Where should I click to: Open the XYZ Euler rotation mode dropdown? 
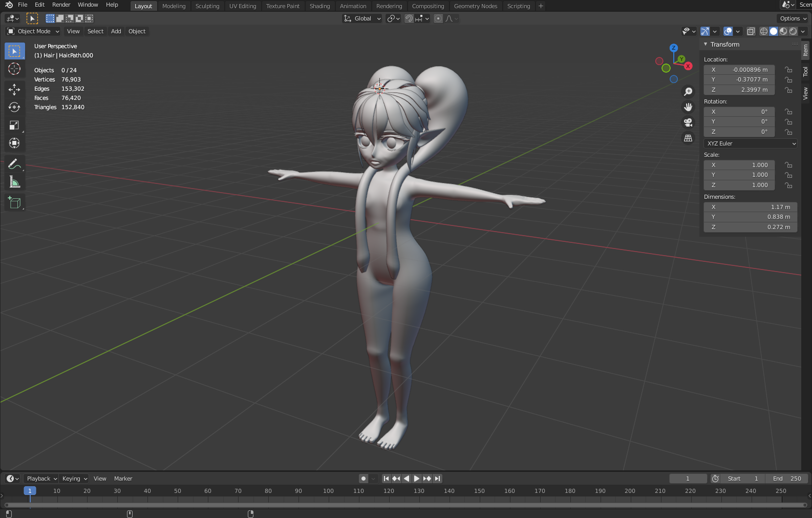pyautogui.click(x=751, y=143)
